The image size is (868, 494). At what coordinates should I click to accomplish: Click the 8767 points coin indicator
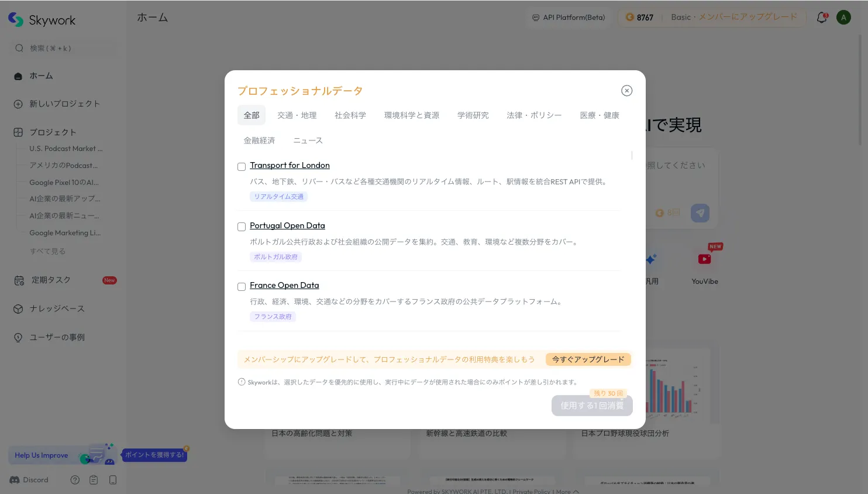pos(639,18)
